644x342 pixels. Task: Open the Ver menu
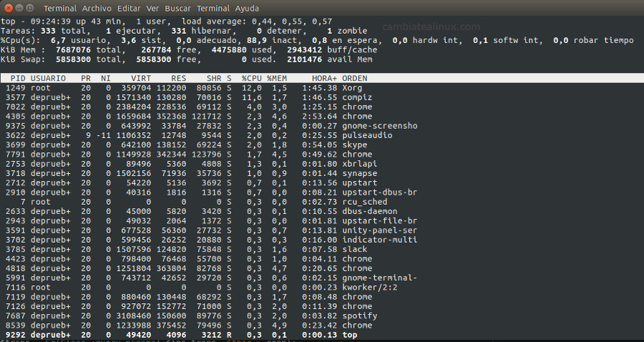pyautogui.click(x=152, y=8)
